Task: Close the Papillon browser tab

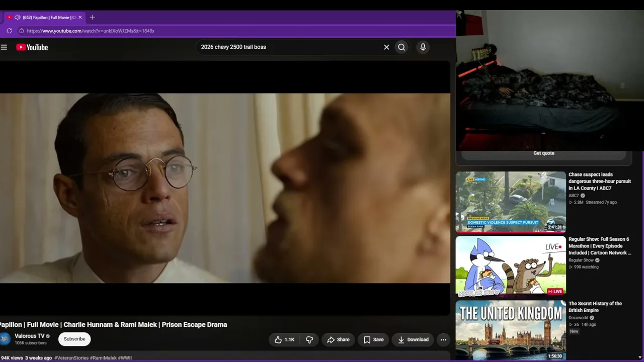Action: click(x=80, y=17)
